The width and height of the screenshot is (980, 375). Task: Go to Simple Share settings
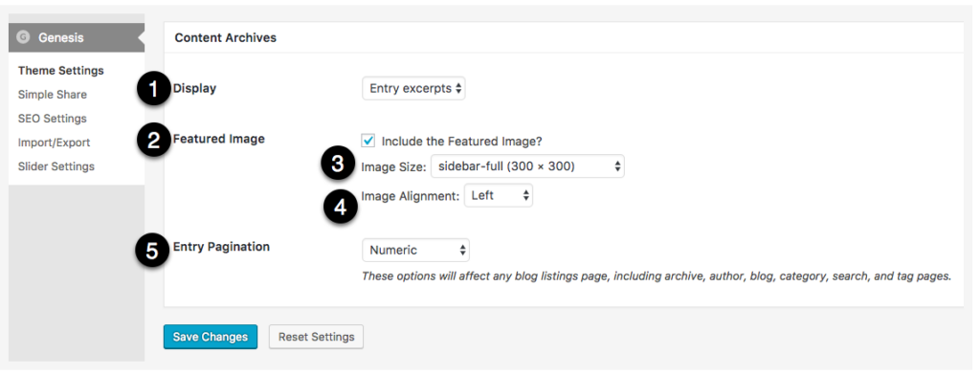click(x=53, y=95)
